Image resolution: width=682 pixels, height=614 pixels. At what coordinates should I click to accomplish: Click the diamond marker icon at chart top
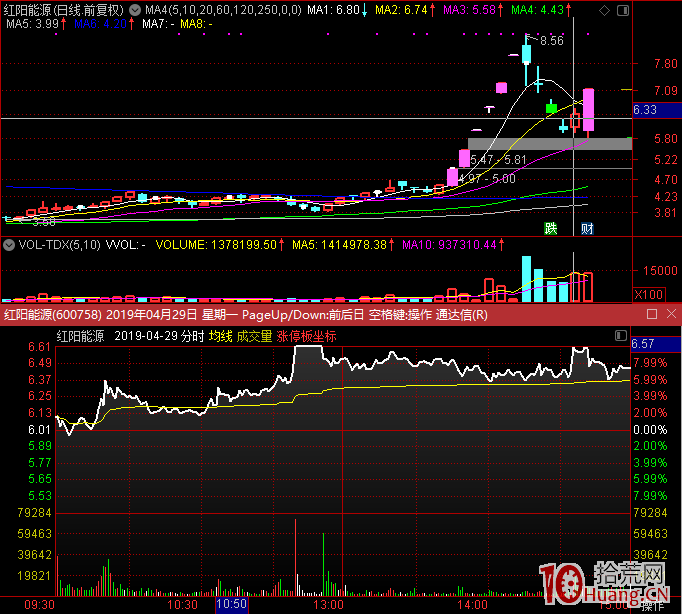(x=604, y=10)
